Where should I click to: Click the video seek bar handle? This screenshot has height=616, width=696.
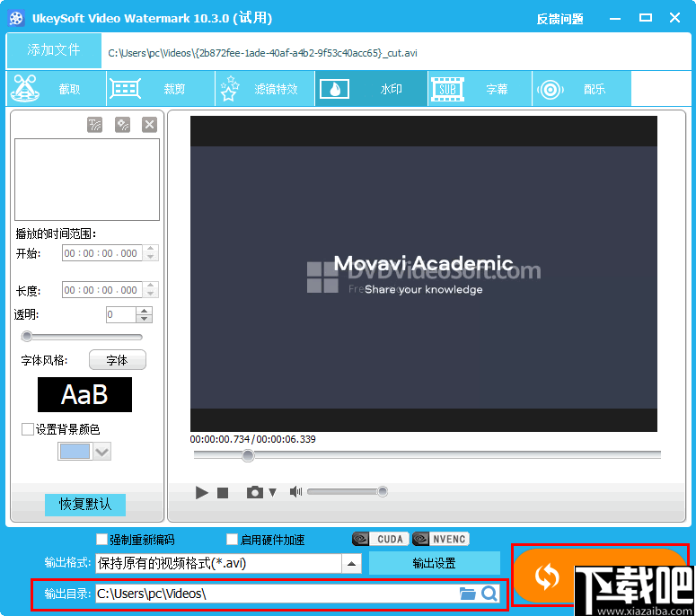pyautogui.click(x=248, y=455)
